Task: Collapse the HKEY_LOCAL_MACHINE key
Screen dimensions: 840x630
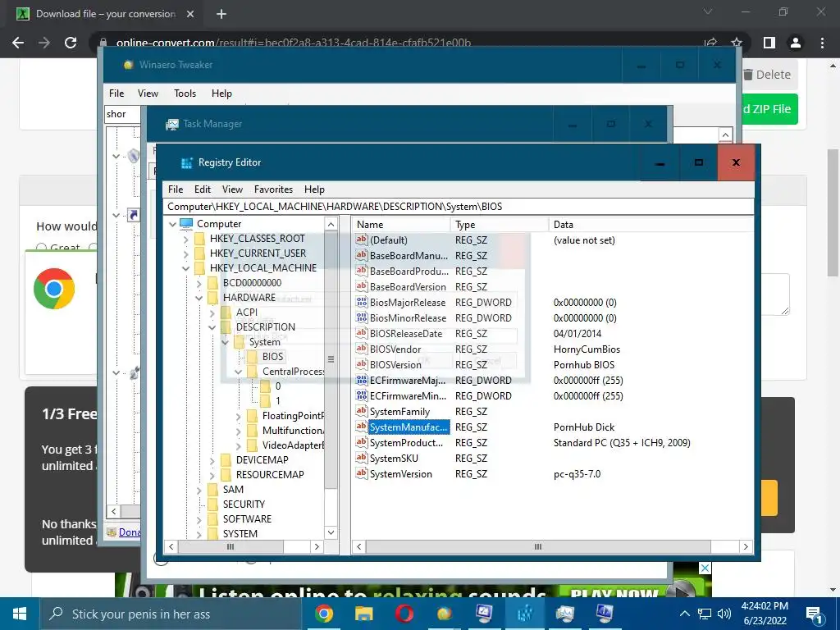Action: (186, 268)
